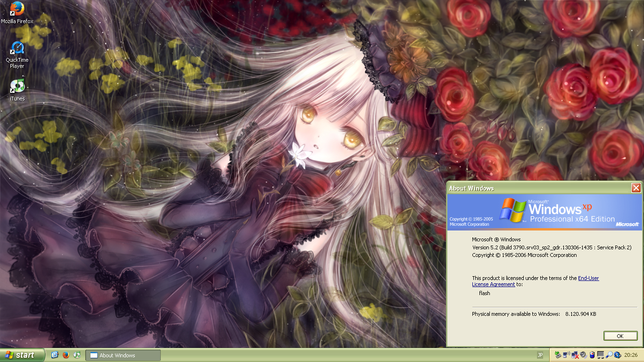
Task: Click the QuickTime tray icon
Action: tap(618, 355)
